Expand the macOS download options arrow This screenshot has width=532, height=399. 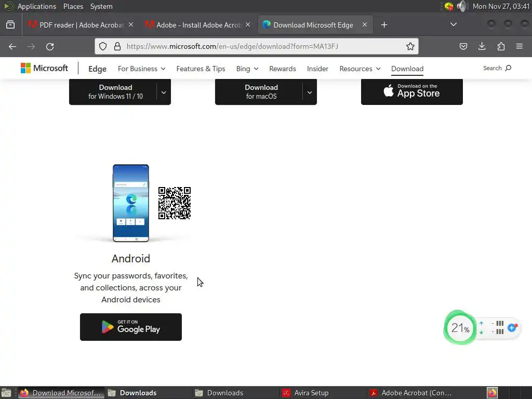pyautogui.click(x=310, y=92)
